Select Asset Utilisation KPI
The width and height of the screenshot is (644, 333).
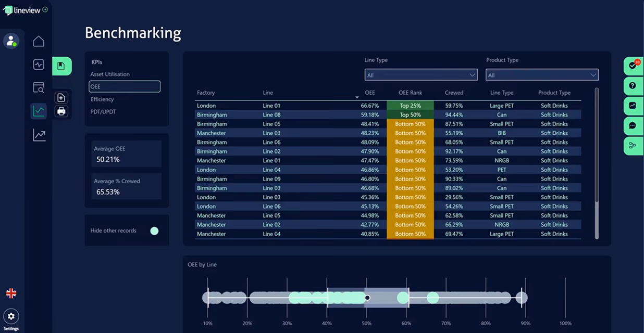click(110, 74)
